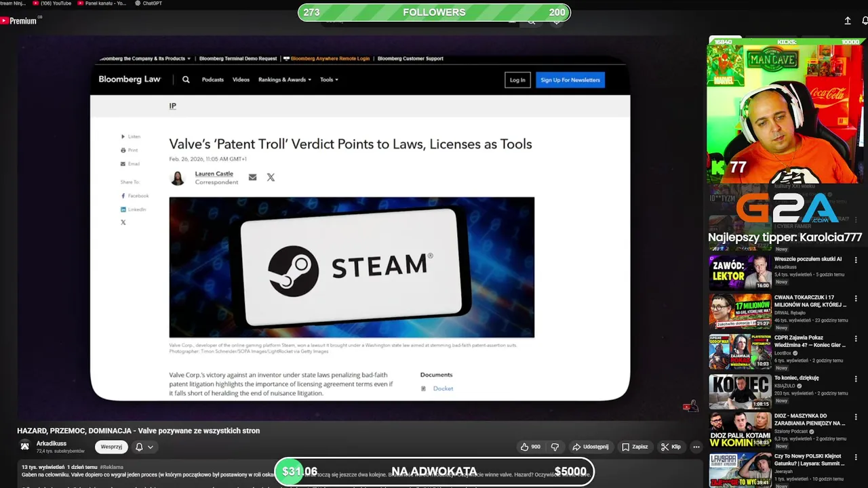This screenshot has width=868, height=488.
Task: Open options for "Wreszcie poczułem skutki AI" video
Action: tap(856, 260)
